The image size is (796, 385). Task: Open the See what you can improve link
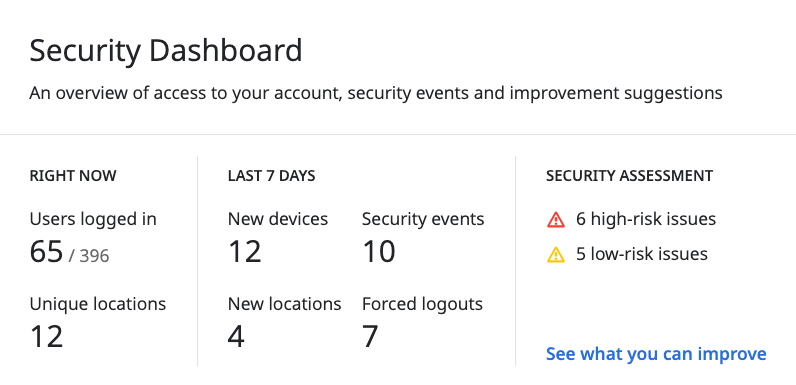pos(656,354)
